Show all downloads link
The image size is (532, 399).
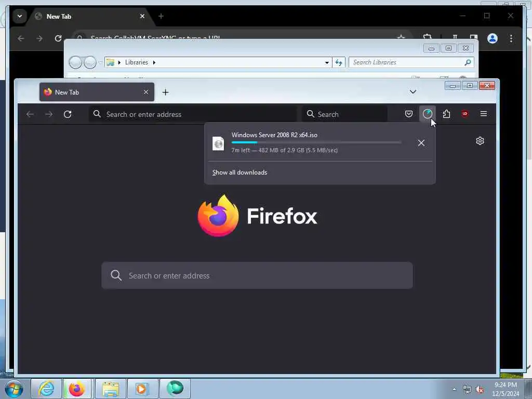coord(240,172)
